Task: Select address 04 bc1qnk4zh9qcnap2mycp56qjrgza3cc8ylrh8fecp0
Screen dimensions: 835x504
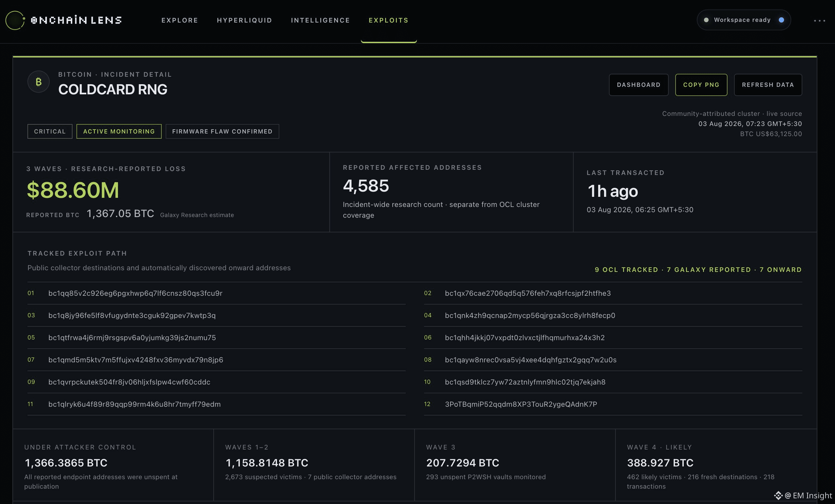Action: point(613,315)
